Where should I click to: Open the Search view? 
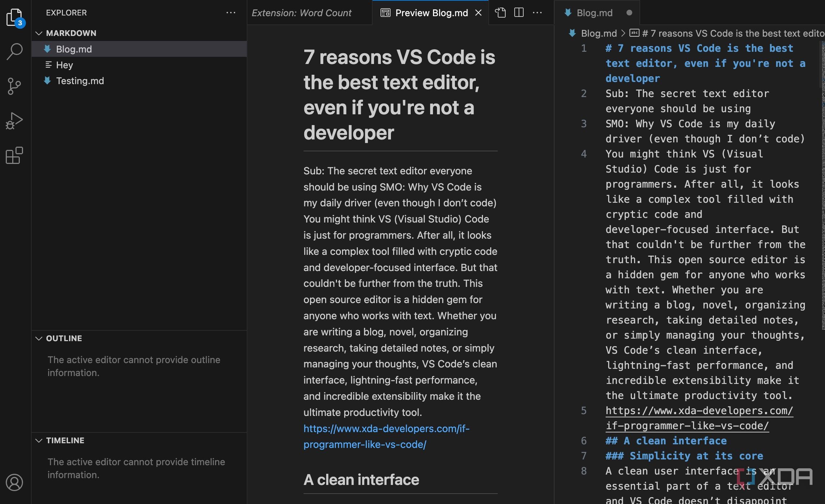[14, 51]
